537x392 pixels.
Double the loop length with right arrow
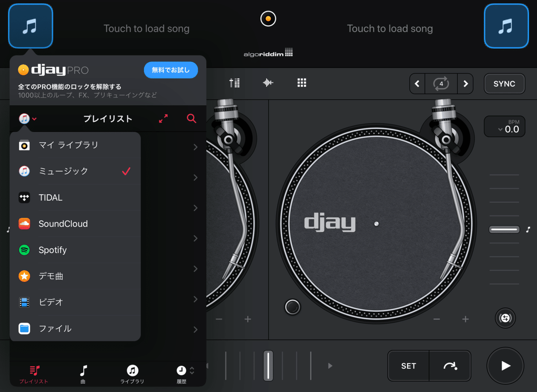click(x=465, y=84)
